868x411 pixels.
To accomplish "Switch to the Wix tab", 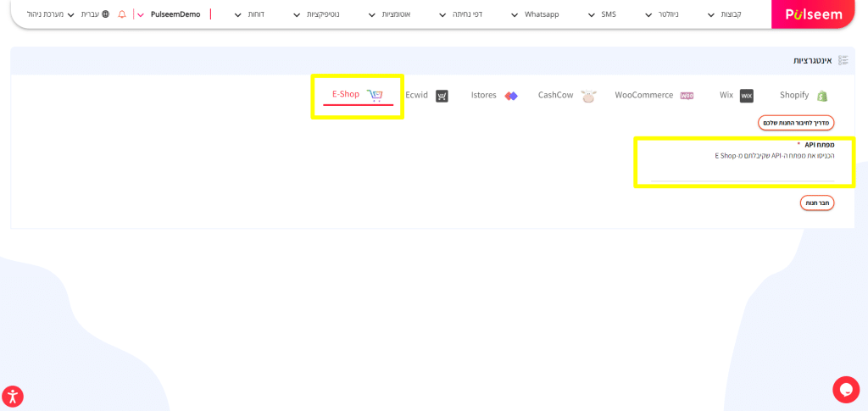I will tap(737, 96).
